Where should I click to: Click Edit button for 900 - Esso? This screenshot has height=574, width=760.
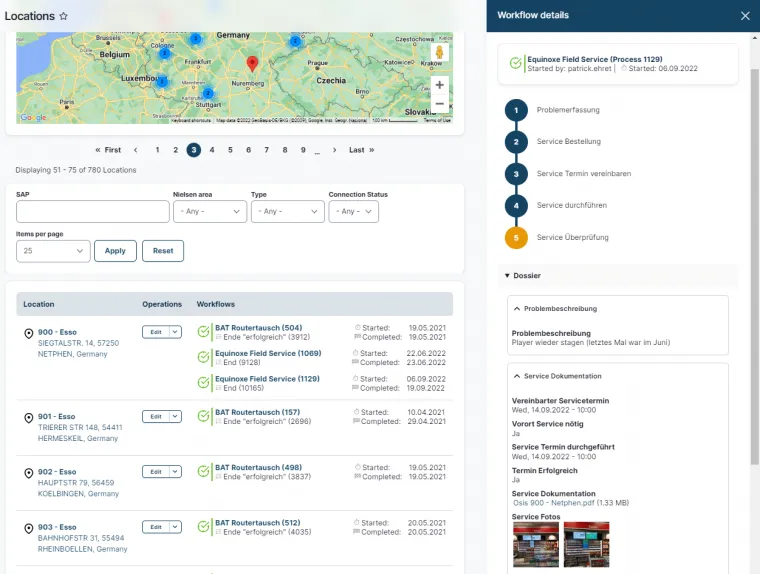point(156,332)
